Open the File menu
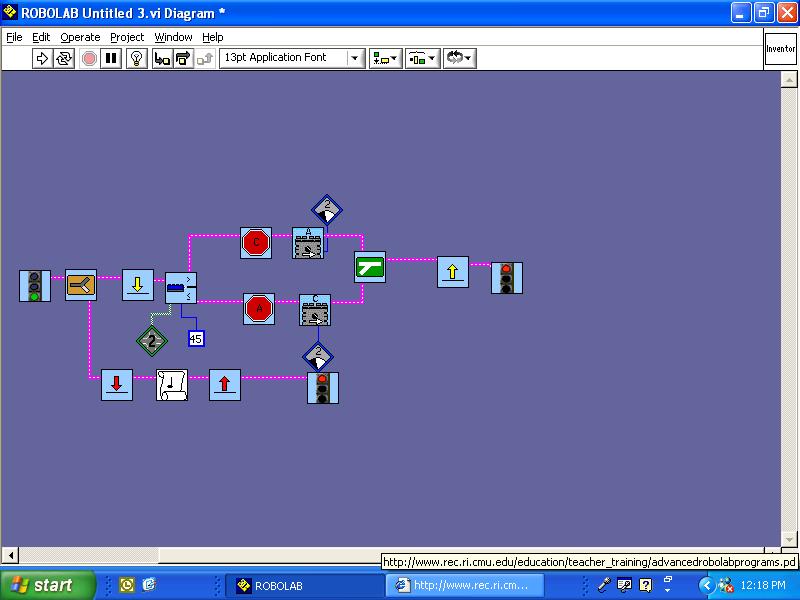This screenshot has height=600, width=800. [x=14, y=37]
